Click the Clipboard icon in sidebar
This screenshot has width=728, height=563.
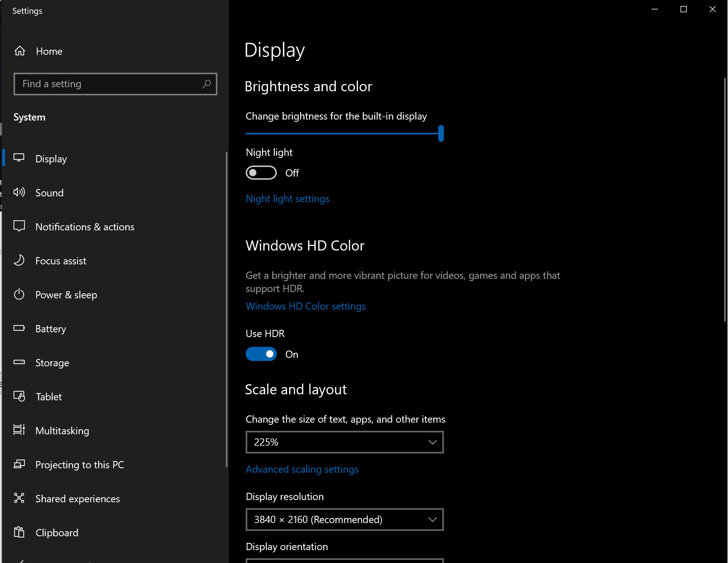(x=19, y=532)
